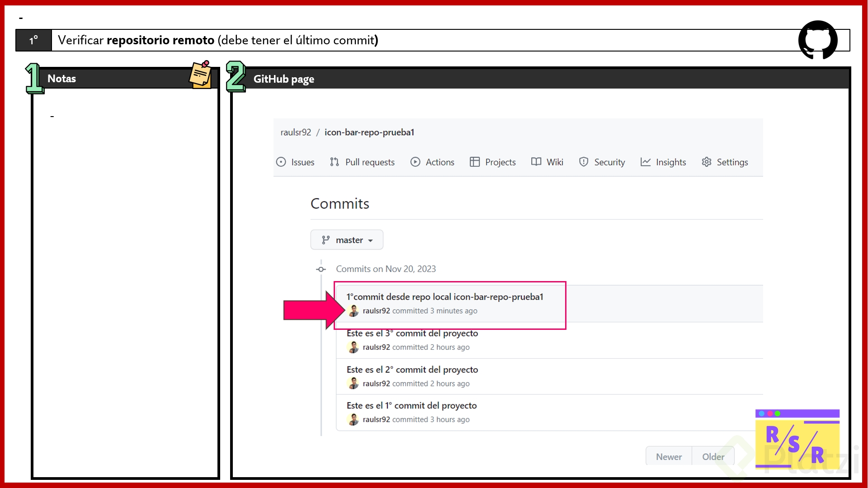This screenshot has height=488, width=868.
Task: Open commit 'Este es el 1° commit del proyecto'
Action: [x=412, y=406]
